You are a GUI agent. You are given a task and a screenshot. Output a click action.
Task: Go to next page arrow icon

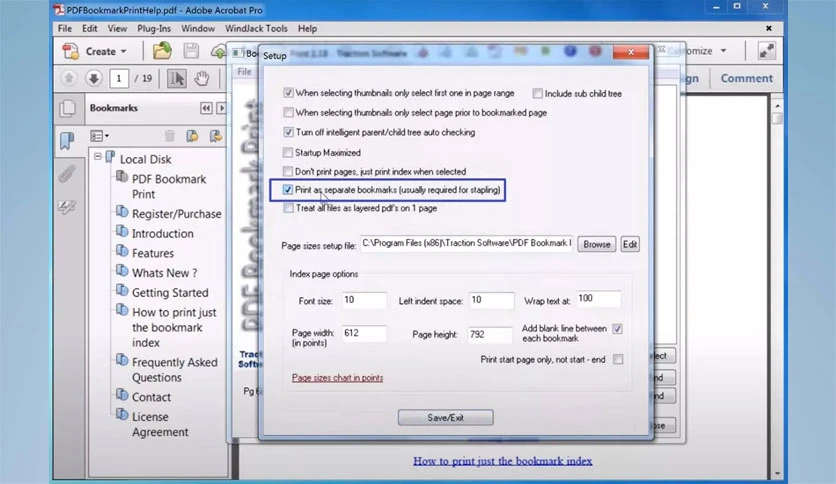coord(94,78)
